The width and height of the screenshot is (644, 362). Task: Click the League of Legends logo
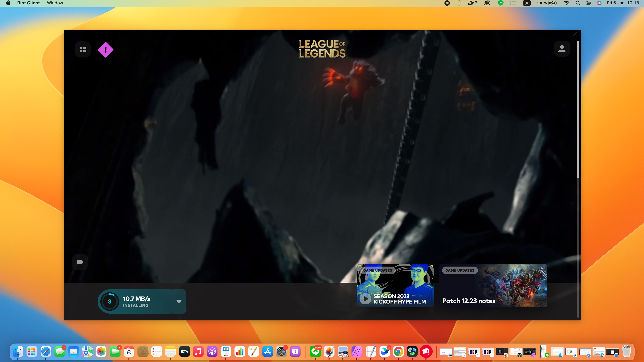tap(322, 49)
